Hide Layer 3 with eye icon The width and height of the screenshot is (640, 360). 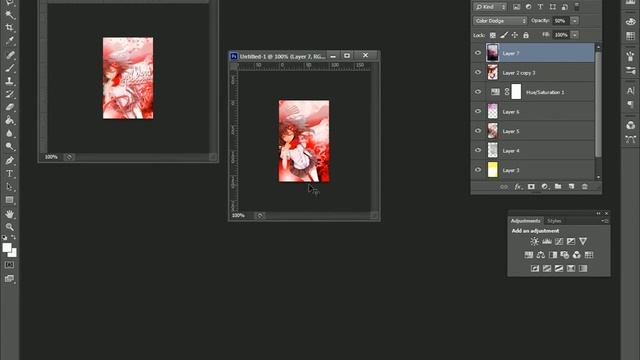tap(478, 170)
